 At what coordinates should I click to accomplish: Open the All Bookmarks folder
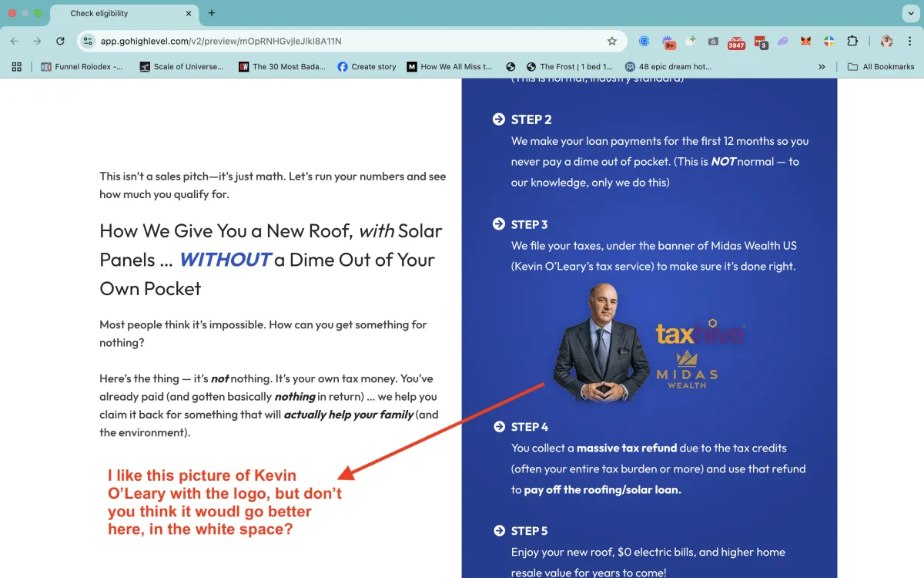pyautogui.click(x=881, y=66)
